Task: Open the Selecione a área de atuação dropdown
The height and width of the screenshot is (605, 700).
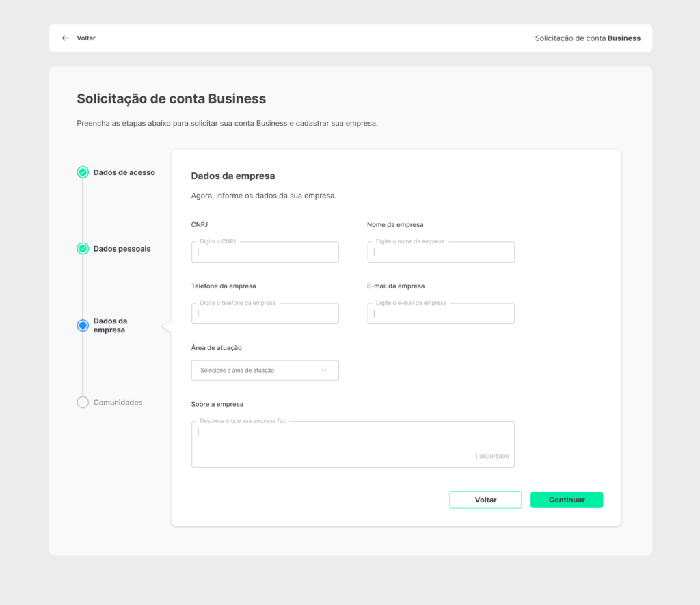Action: pyautogui.click(x=265, y=370)
